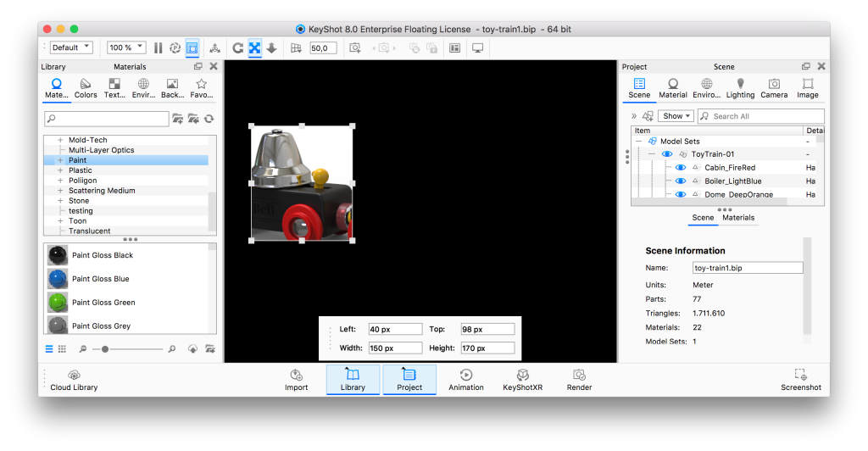Click the Import icon in bottom toolbar
Viewport: 868px width, 451px height.
[x=296, y=379]
